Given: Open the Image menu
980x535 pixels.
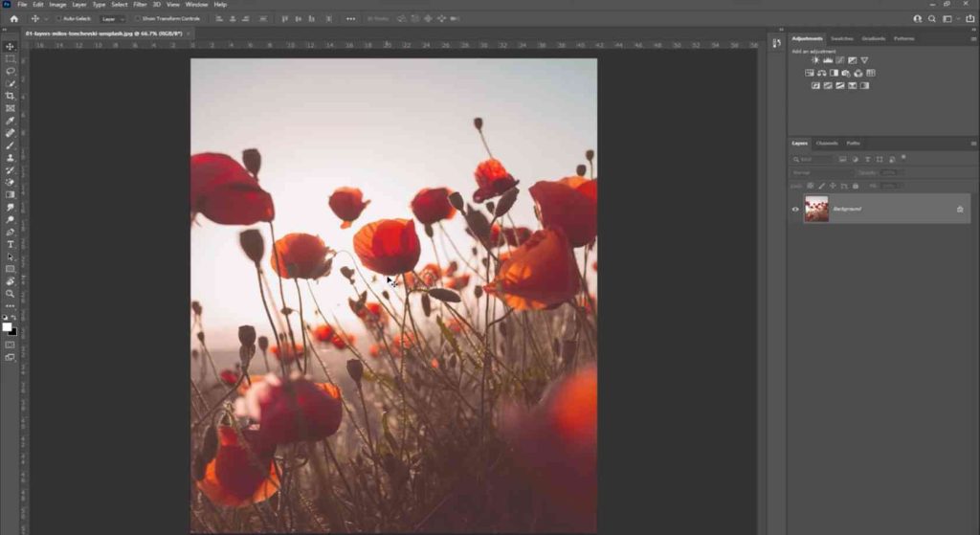Looking at the screenshot, I should pyautogui.click(x=57, y=5).
